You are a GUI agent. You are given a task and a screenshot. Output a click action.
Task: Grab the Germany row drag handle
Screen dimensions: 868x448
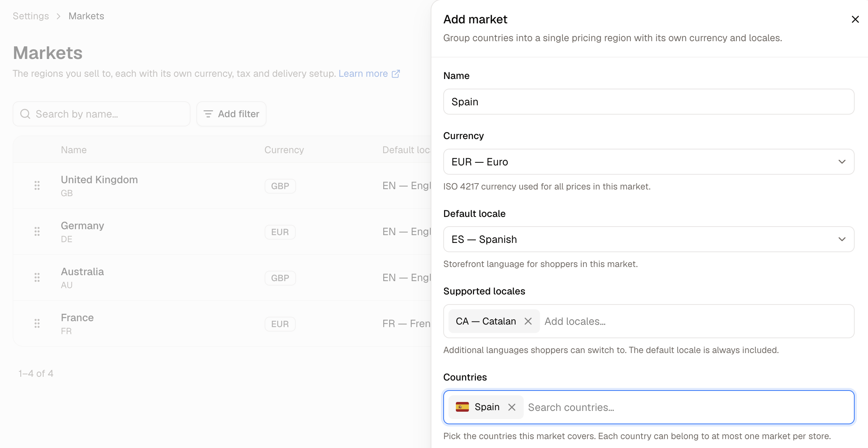pyautogui.click(x=37, y=231)
